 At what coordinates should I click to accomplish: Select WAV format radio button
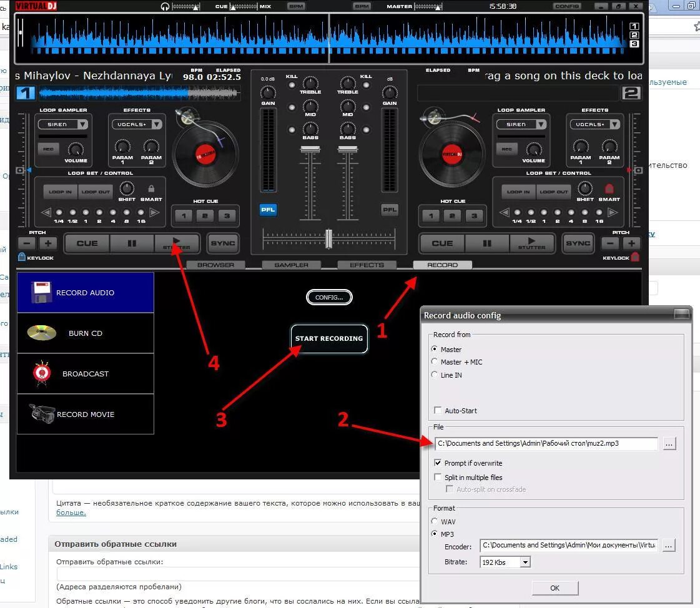pyautogui.click(x=435, y=521)
